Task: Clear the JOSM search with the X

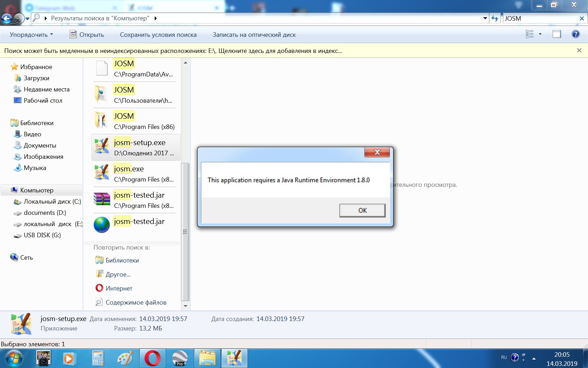Action: click(x=582, y=18)
